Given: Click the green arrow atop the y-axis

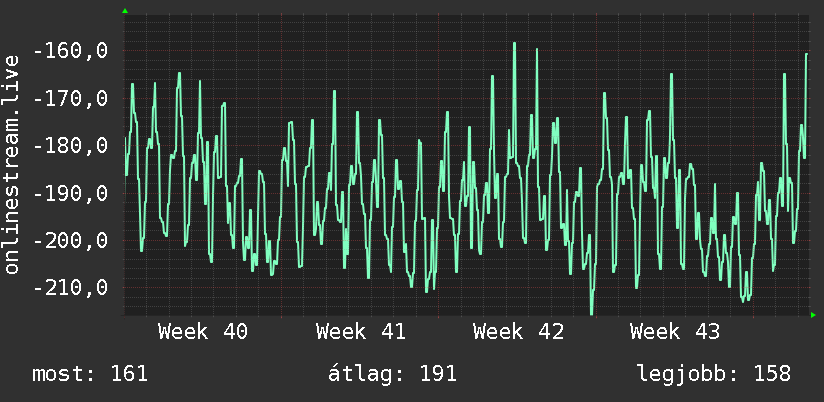Looking at the screenshot, I should pyautogui.click(x=125, y=11).
